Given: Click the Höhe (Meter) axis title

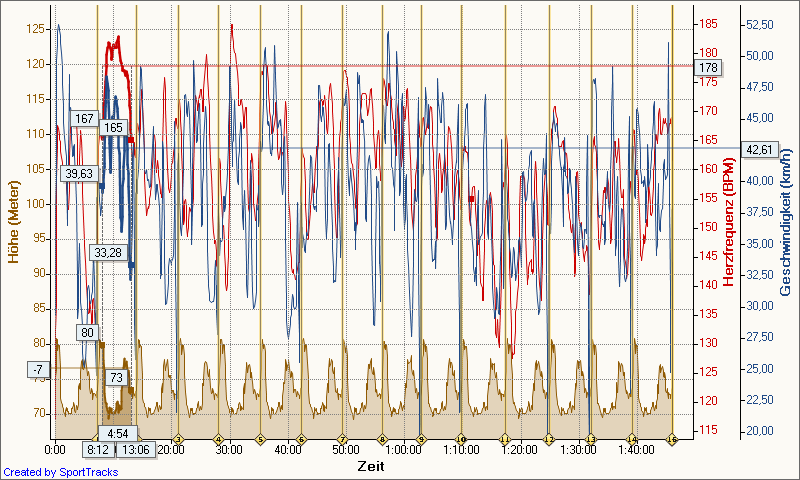Looking at the screenshot, I should click(13, 220).
